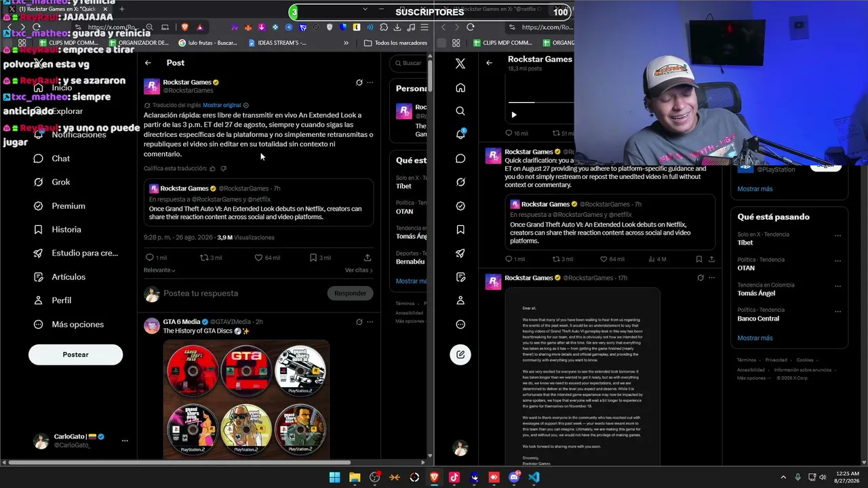Click the round compose post button in right window
The width and height of the screenshot is (868, 488).
[460, 354]
